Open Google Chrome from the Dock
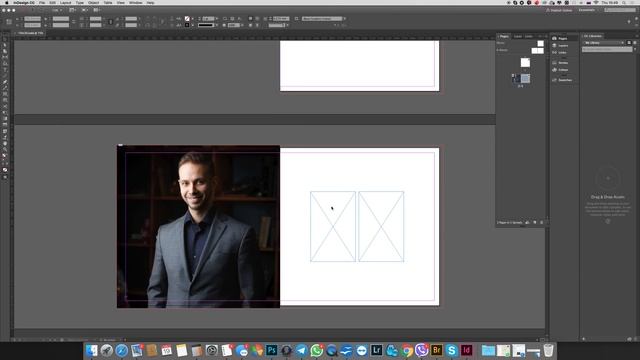Image resolution: width=640 pixels, height=360 pixels. pyautogui.click(x=407, y=350)
